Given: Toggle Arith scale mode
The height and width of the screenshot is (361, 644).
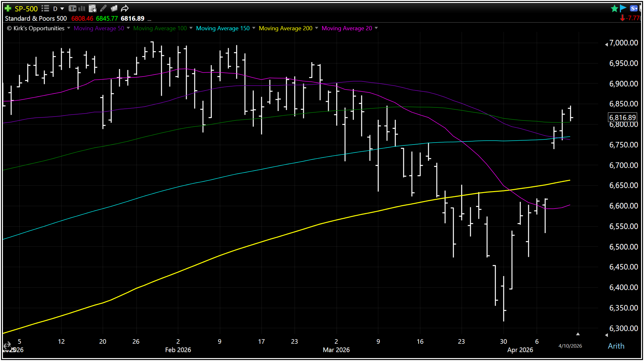Looking at the screenshot, I should [x=616, y=346].
